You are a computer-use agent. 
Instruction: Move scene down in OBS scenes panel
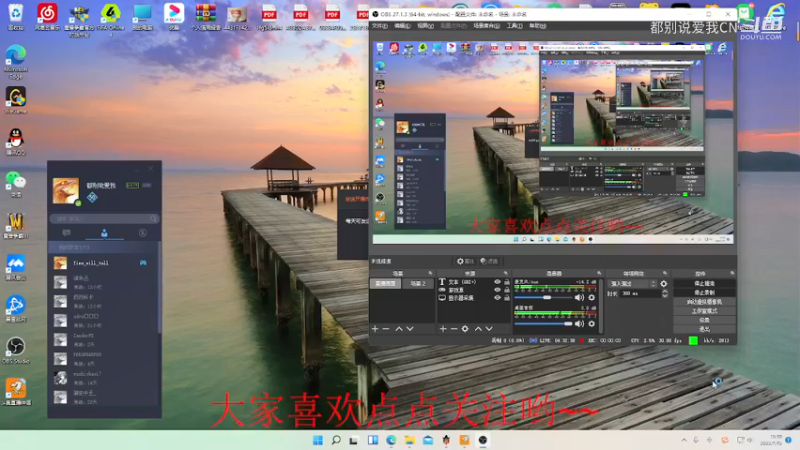tap(410, 329)
